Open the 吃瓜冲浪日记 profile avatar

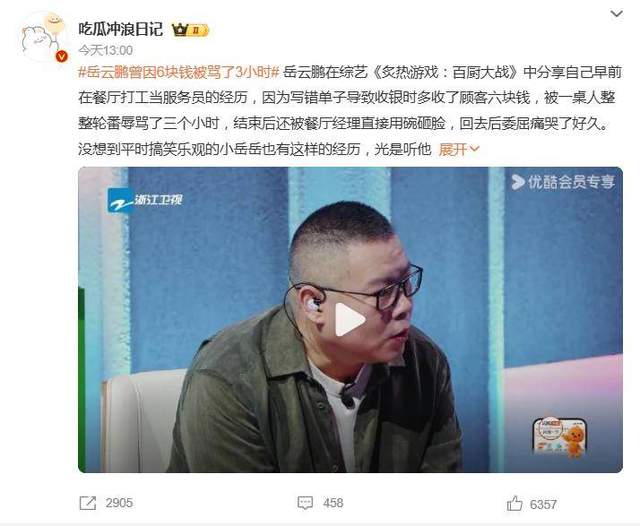pyautogui.click(x=43, y=37)
